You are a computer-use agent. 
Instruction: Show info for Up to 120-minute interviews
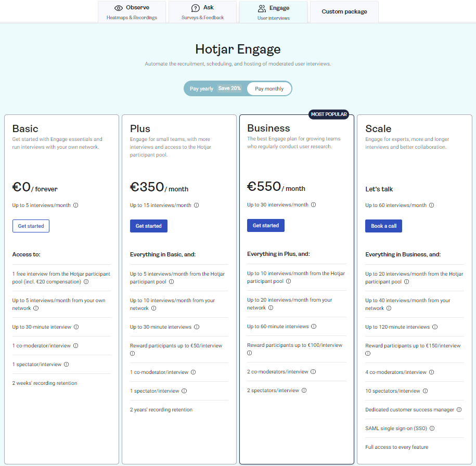coord(435,327)
